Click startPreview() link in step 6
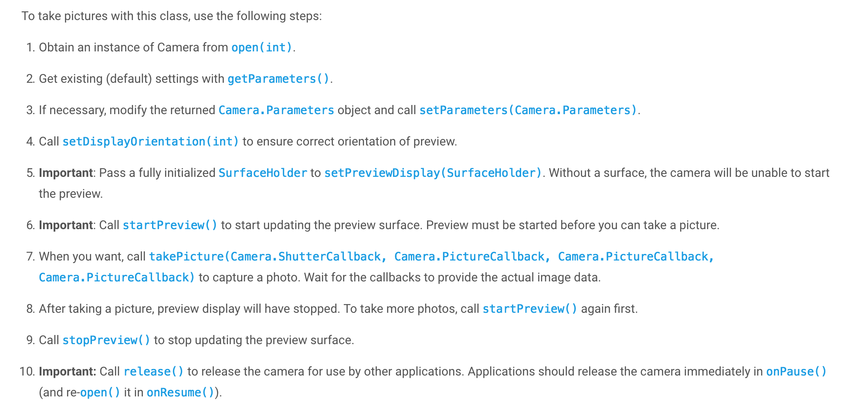 pyautogui.click(x=170, y=225)
